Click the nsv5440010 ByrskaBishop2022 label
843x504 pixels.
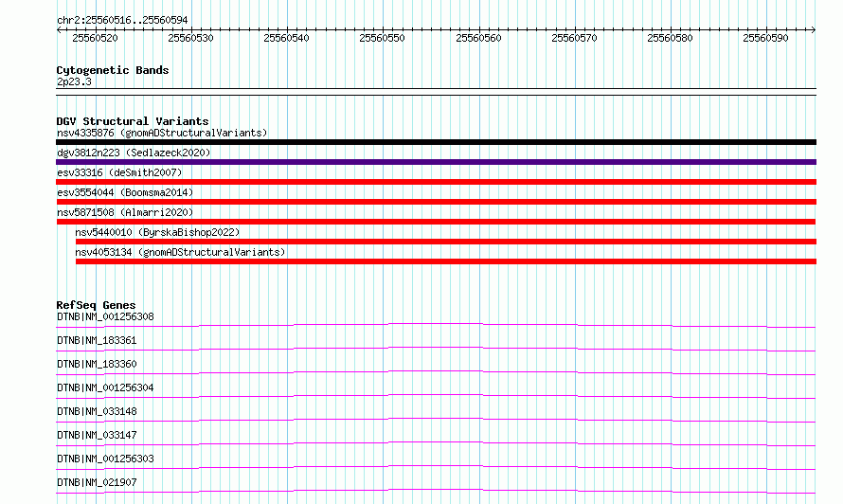[x=157, y=232]
